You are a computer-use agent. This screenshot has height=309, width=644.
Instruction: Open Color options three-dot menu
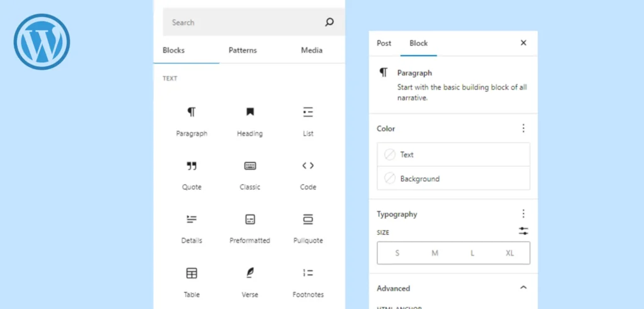523,128
